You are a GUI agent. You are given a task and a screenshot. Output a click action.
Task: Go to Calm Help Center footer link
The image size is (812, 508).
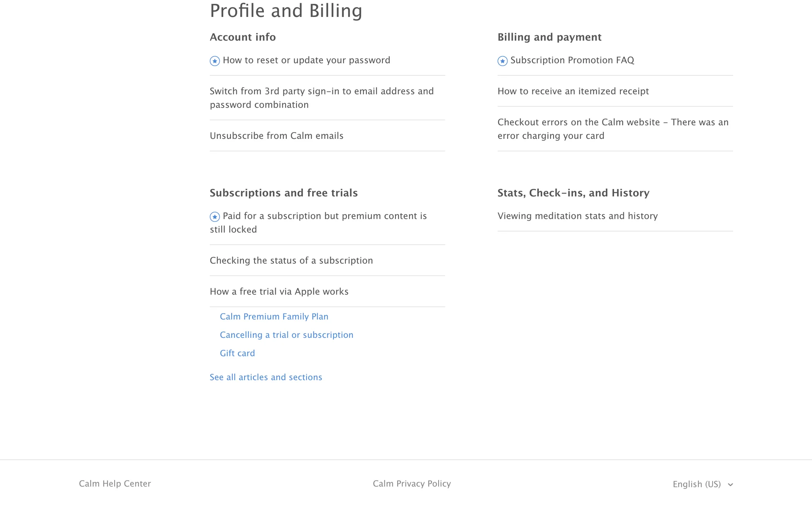(115, 484)
